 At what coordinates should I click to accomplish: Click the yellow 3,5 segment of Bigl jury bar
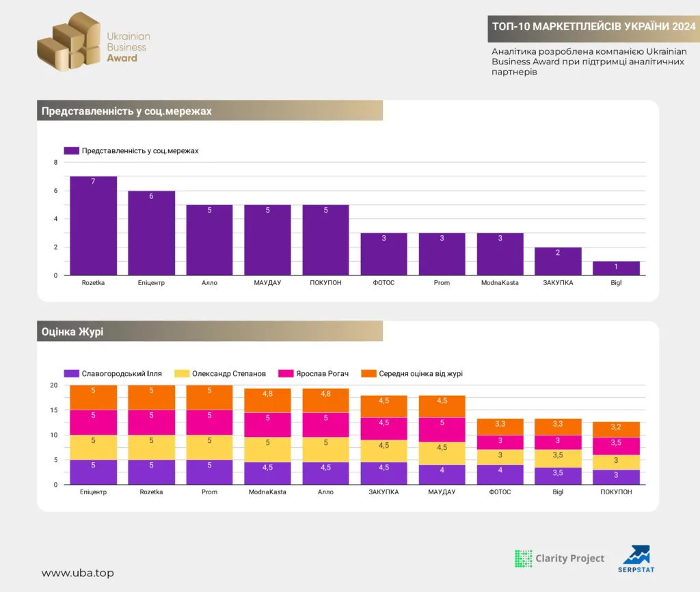coord(558,459)
